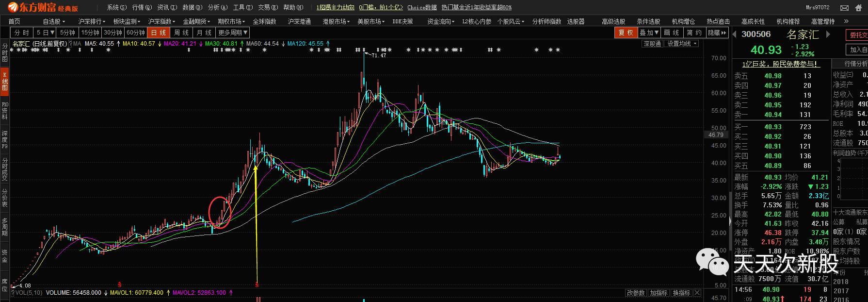The image size is (868, 302).
Task: Select the 日线 daily period
Action: pos(159,33)
